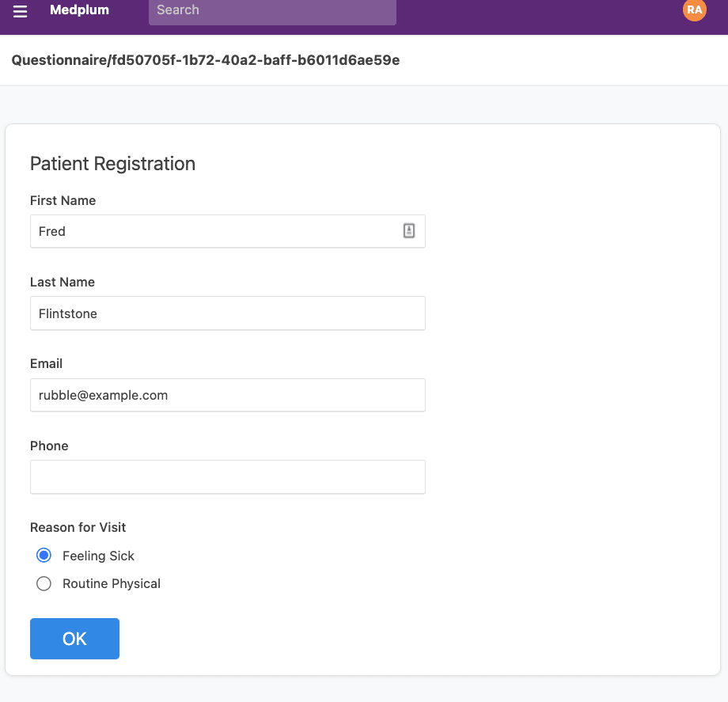Click the Phone field label
The width and height of the screenshot is (728, 702).
(49, 446)
